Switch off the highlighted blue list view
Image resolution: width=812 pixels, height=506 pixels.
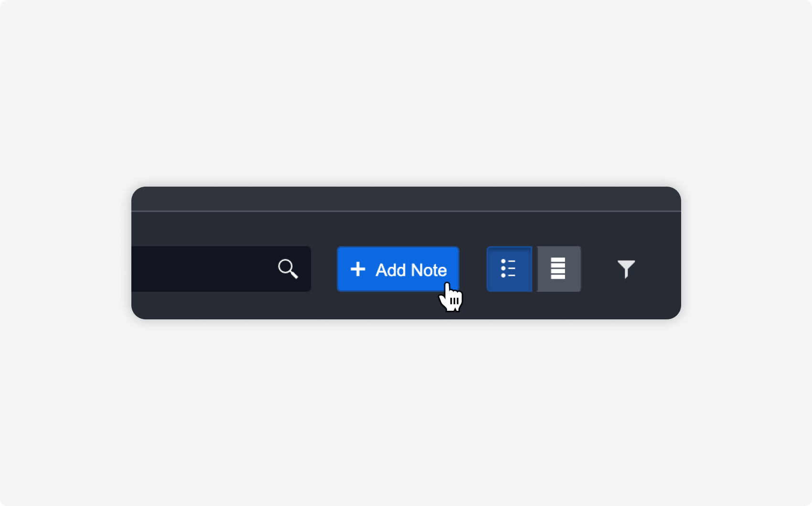[x=509, y=269]
